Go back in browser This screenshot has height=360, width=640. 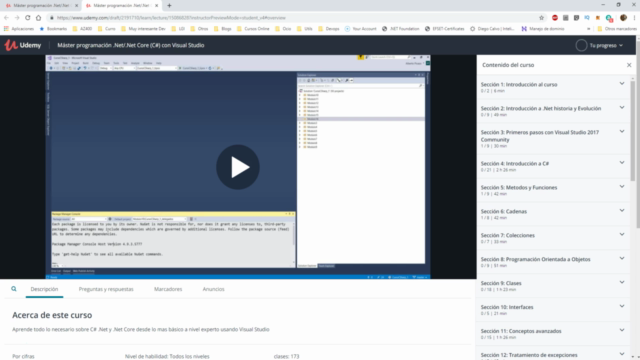[6, 18]
